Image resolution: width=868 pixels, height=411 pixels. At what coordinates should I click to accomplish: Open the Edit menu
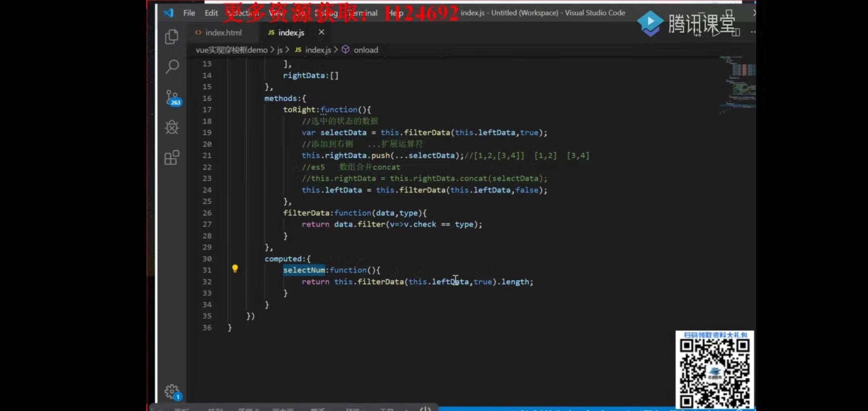211,13
